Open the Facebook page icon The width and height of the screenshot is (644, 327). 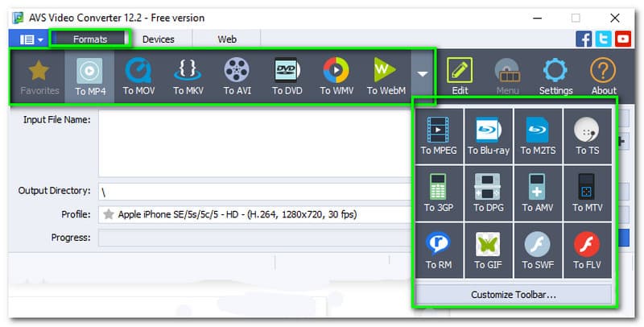click(x=584, y=39)
